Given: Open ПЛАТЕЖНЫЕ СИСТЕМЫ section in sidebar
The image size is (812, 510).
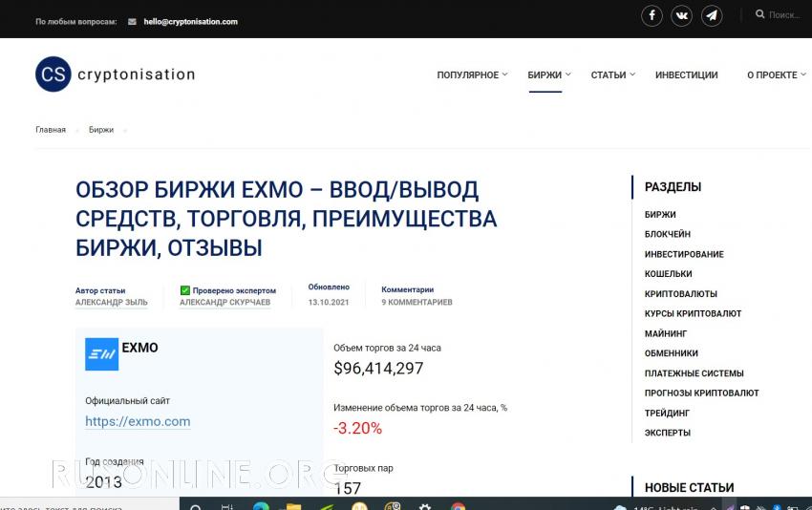Looking at the screenshot, I should 694,373.
